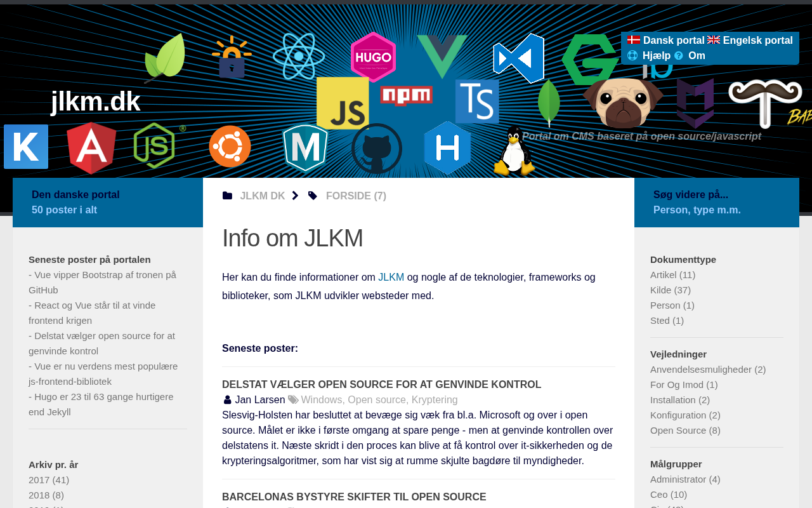Click the tags icon before Windows

click(293, 400)
